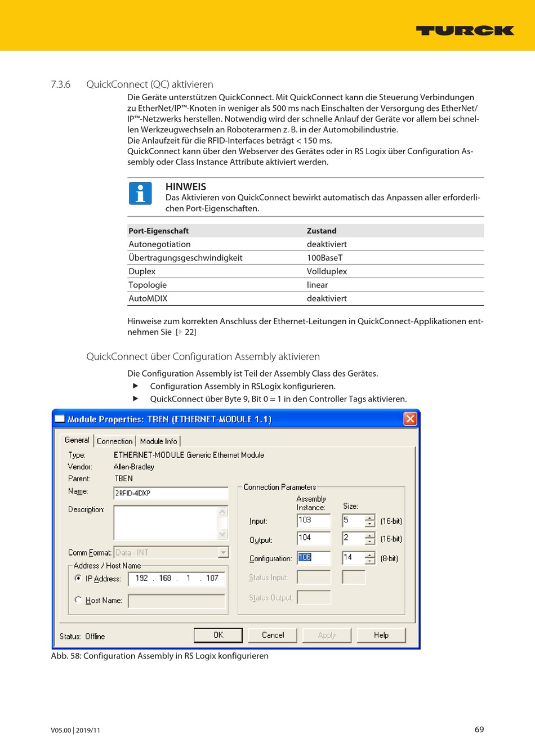Click the Input assembly instance field 103
This screenshot has width=535, height=756.
tap(314, 520)
